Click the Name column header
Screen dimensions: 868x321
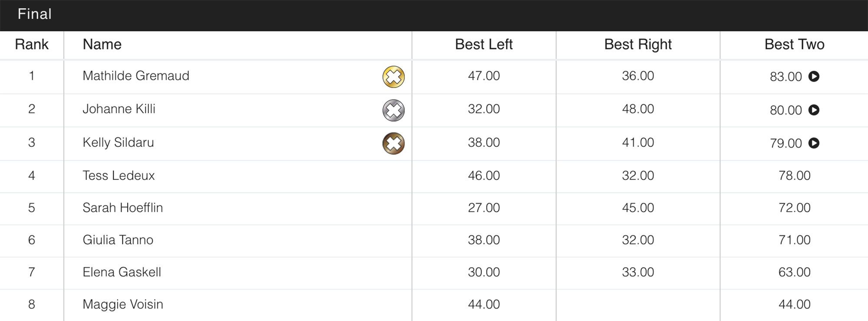tap(102, 44)
